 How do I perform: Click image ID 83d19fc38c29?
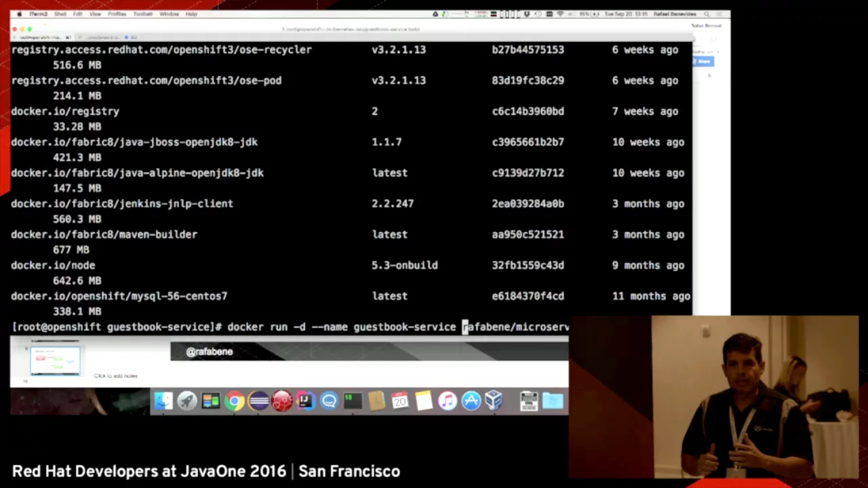[528, 80]
